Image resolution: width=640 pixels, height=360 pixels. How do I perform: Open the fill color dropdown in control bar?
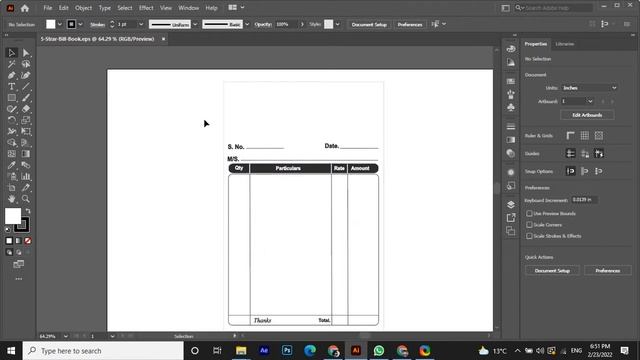pyautogui.click(x=60, y=24)
